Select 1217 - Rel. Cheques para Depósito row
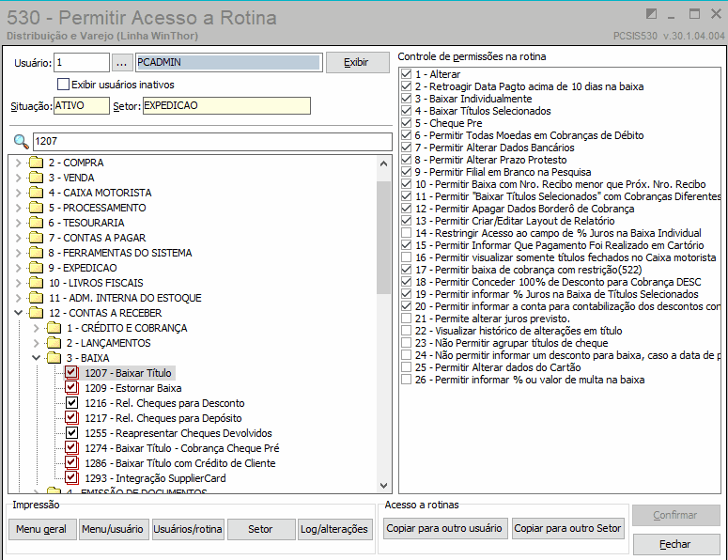The height and width of the screenshot is (560, 728). coord(163,418)
